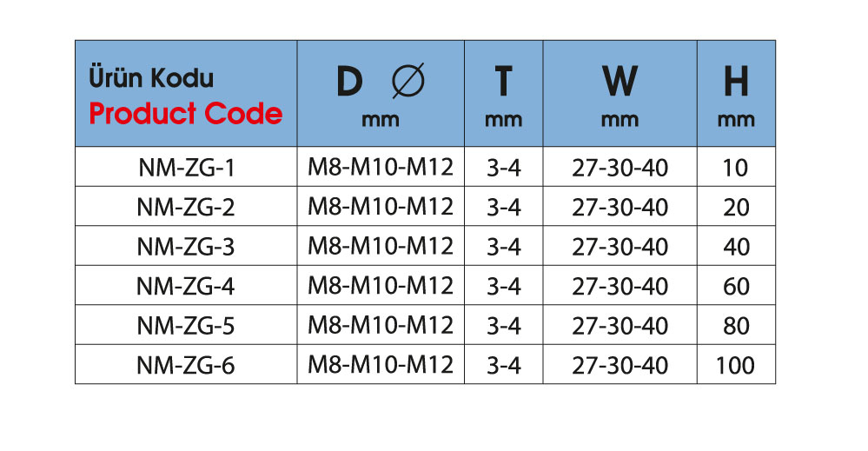
Task: Click 27-30-40 in the NM-ZG-6 row
Action: [x=620, y=365]
